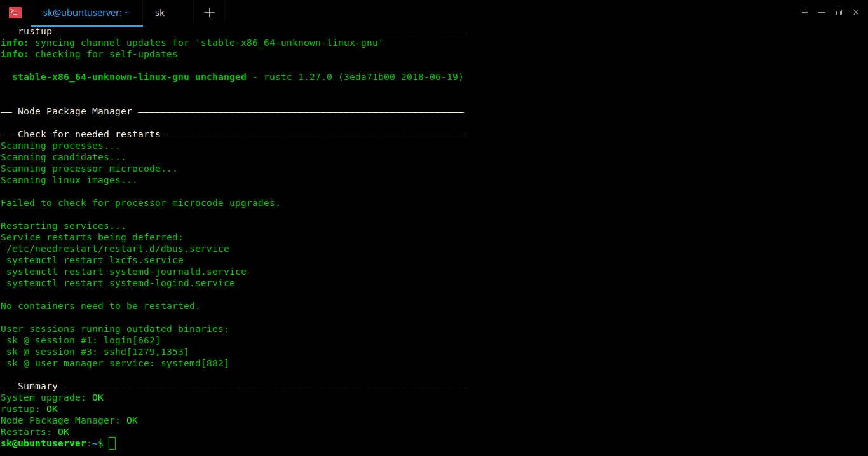The height and width of the screenshot is (456, 868).
Task: Click the red terminal app icon
Action: click(15, 13)
